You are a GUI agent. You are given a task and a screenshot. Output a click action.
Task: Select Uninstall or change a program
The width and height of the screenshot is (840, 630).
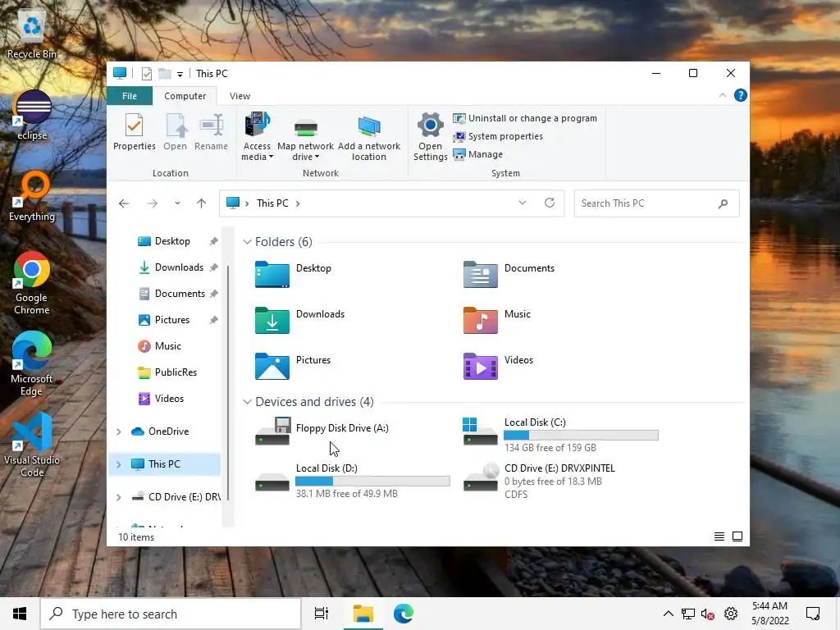point(525,118)
